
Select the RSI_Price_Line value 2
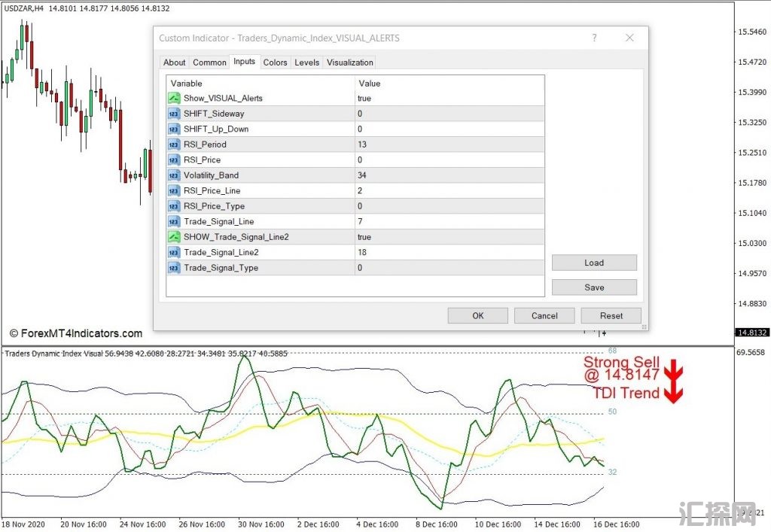pos(360,190)
